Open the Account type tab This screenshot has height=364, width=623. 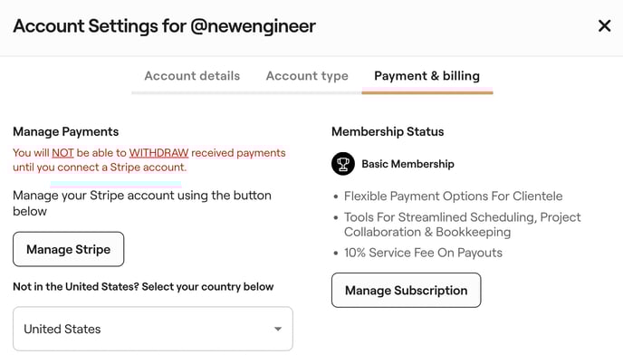coord(307,76)
